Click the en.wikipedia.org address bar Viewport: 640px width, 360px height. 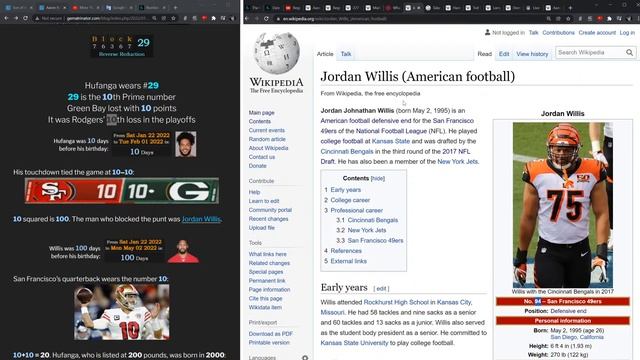[335, 19]
